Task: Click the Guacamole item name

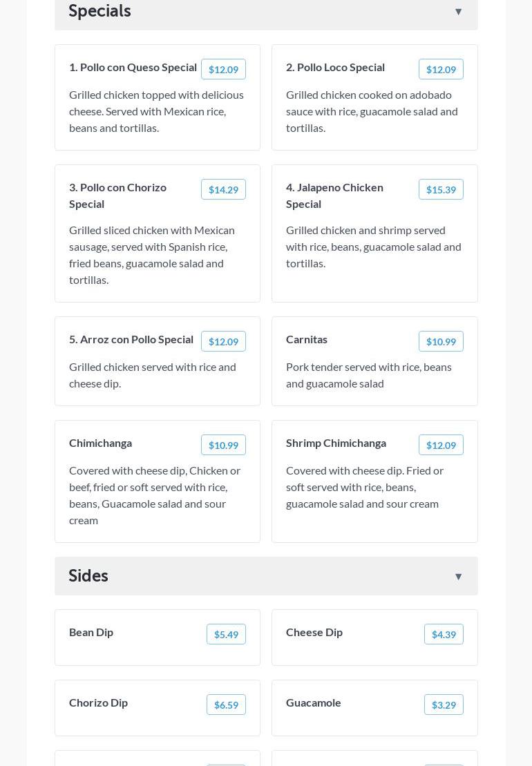Action: coord(314,702)
